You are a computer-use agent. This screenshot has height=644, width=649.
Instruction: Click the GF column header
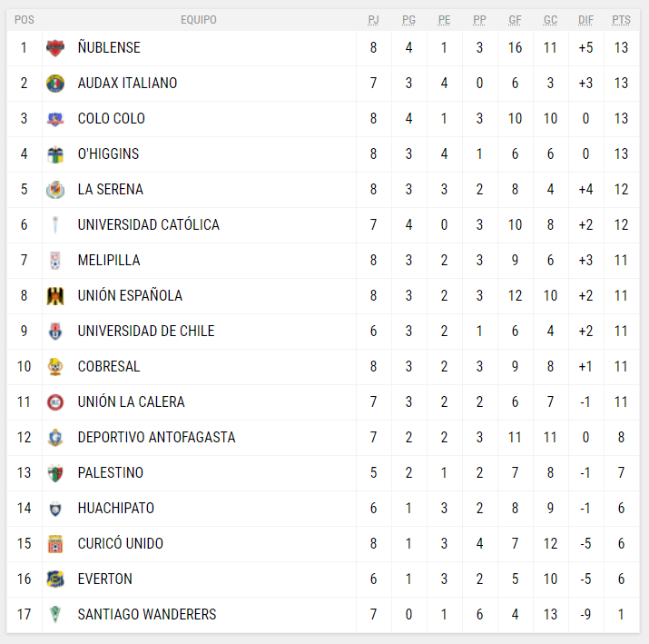(x=515, y=20)
